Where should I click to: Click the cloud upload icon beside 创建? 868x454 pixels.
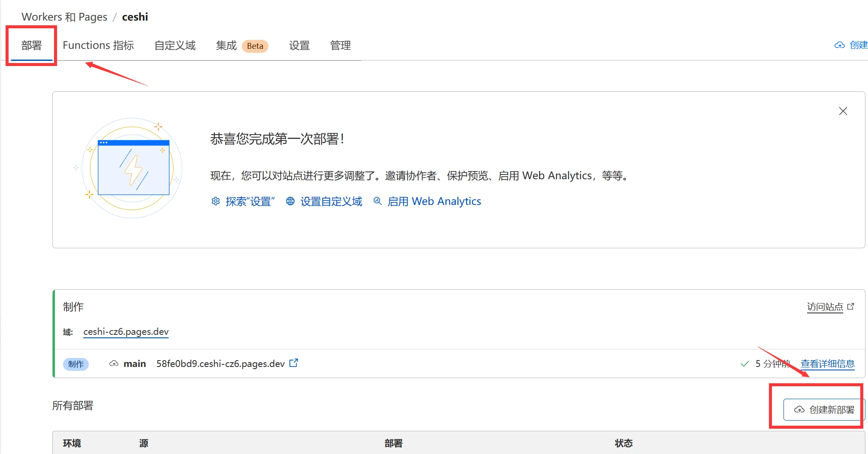(839, 45)
